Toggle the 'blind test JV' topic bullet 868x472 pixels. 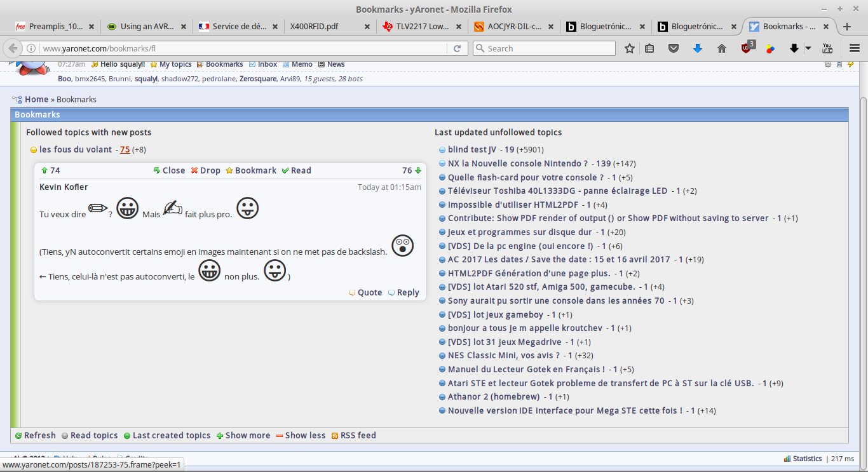pos(442,150)
